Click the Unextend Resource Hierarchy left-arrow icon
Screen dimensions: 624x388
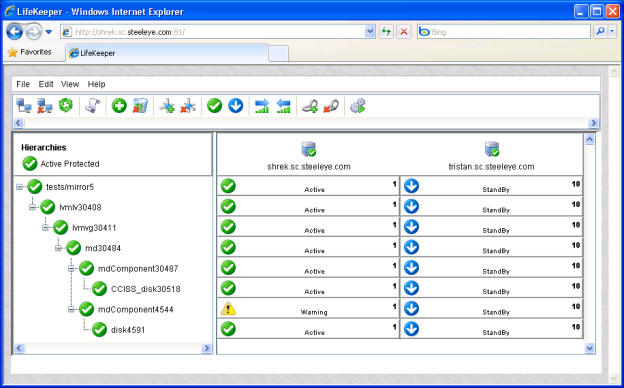tap(283, 106)
